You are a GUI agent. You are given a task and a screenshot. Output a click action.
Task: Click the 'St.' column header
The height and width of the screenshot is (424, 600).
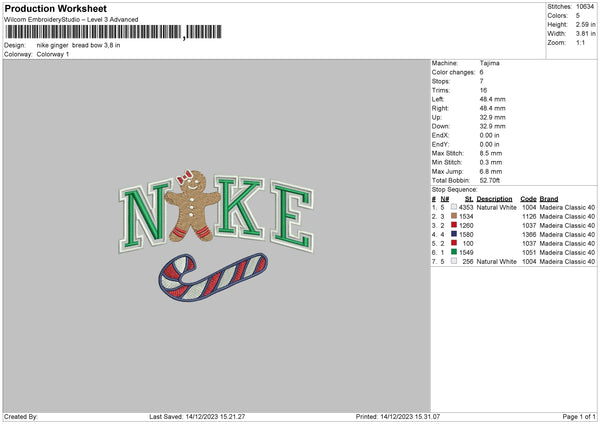pos(469,199)
